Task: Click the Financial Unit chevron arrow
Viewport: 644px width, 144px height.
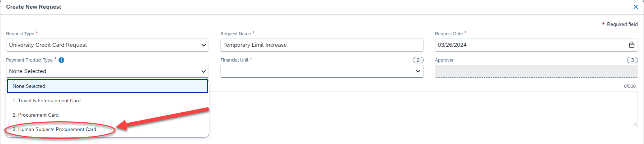Action: coord(418,71)
